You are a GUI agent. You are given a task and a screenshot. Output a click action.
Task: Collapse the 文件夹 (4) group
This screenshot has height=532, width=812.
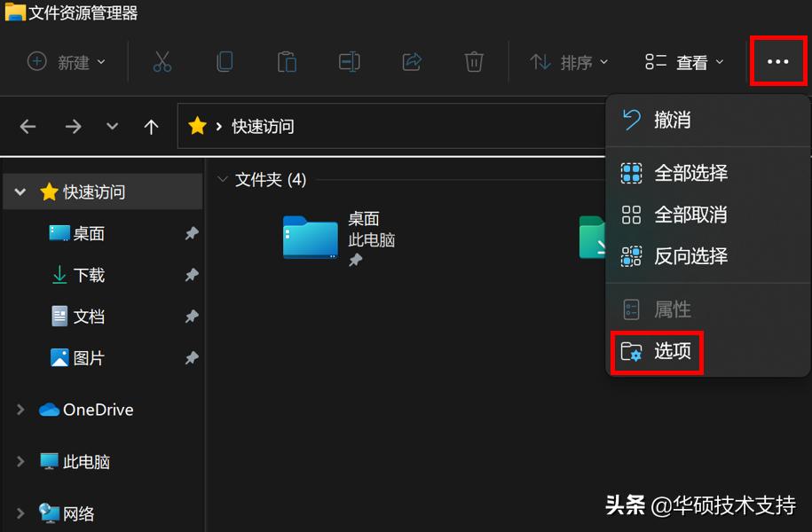[x=223, y=178]
